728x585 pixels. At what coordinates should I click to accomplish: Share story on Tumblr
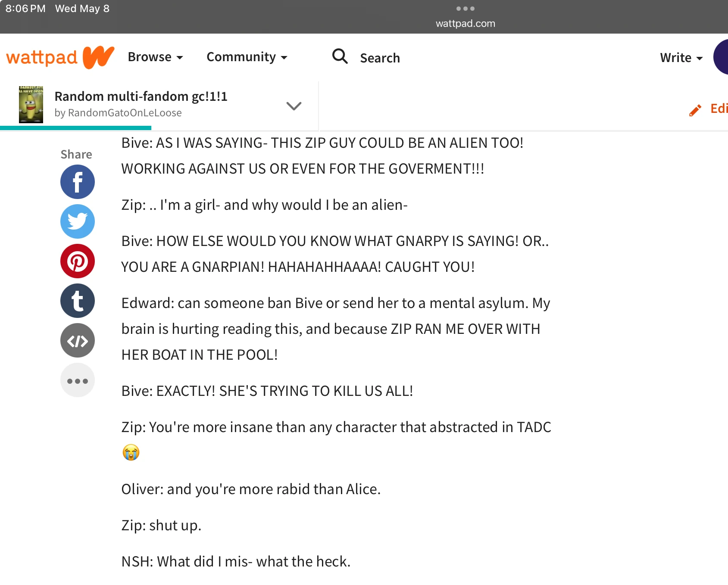(78, 301)
